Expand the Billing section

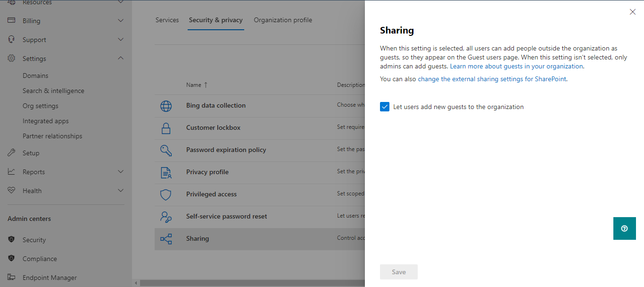66,20
